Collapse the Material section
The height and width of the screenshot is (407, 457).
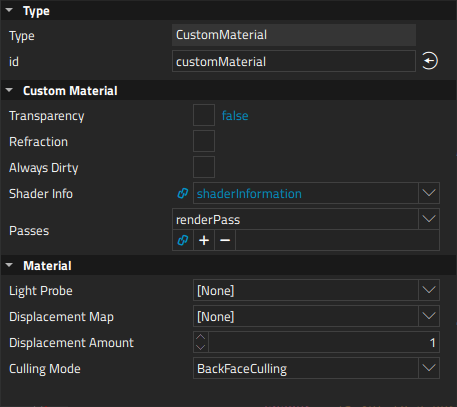[x=9, y=265]
